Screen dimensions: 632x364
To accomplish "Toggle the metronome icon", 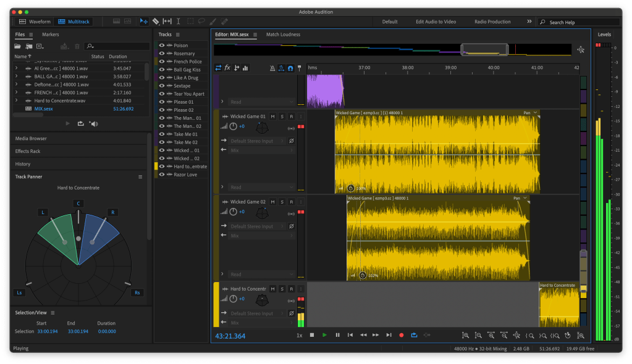I will 273,68.
